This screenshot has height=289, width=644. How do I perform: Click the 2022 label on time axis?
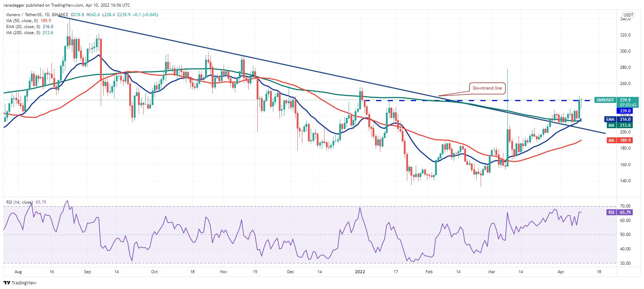pos(361,272)
